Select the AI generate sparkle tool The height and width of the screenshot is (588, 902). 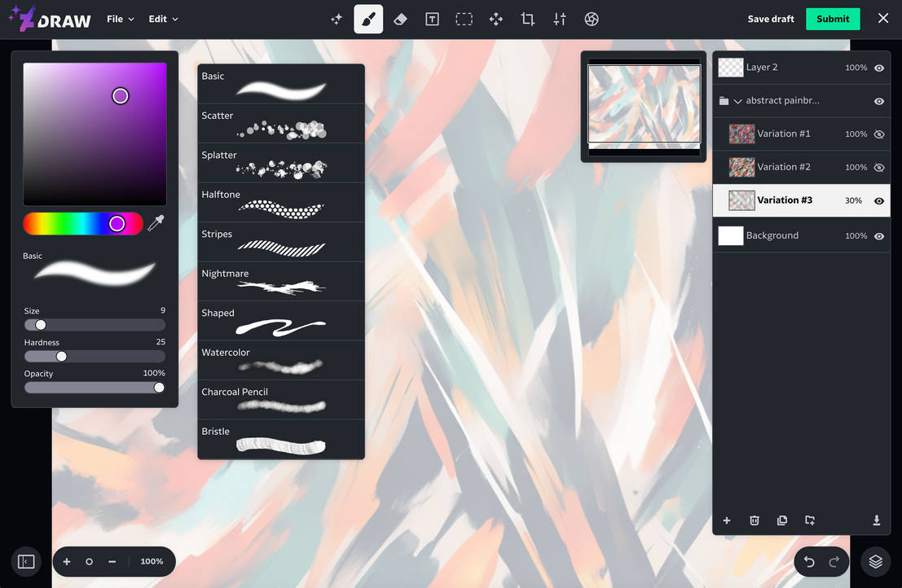click(x=337, y=19)
